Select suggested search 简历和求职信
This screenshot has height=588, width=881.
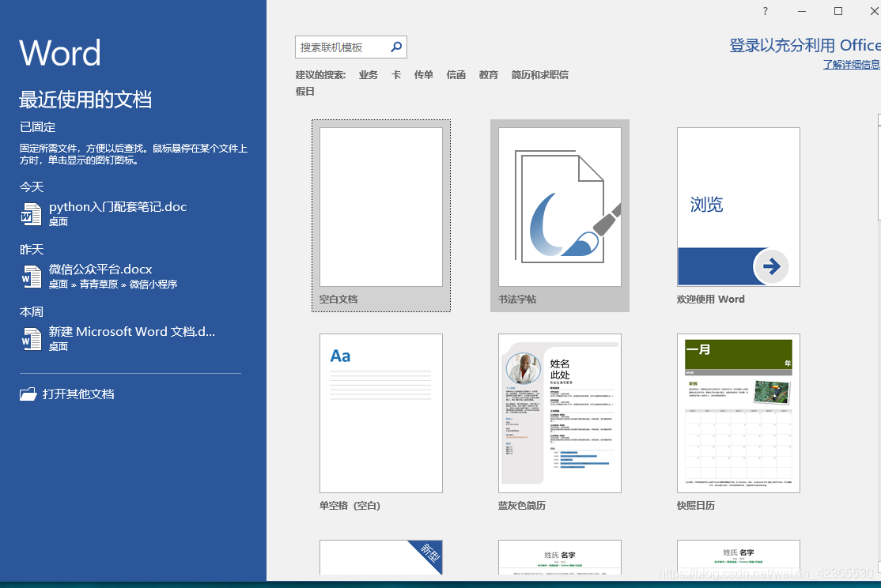tap(540, 75)
